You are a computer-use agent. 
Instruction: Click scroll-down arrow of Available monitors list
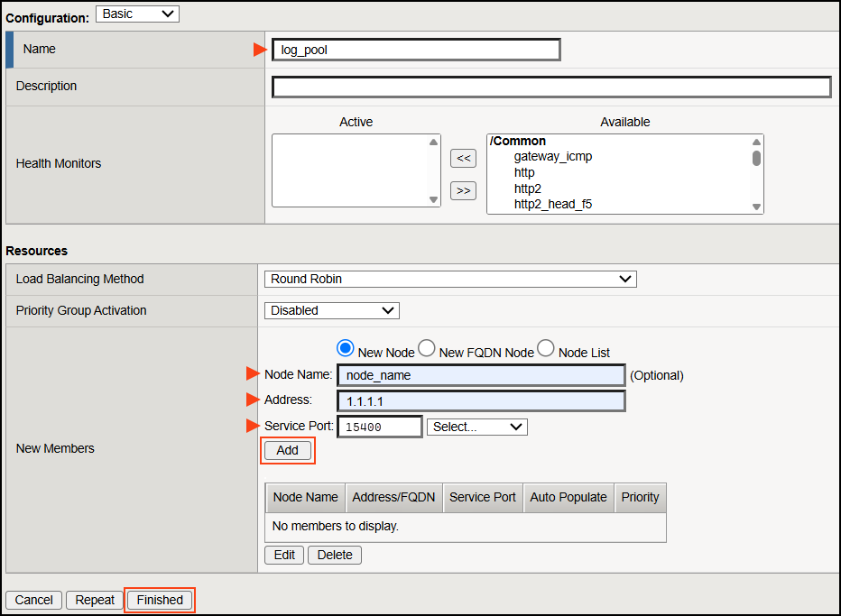pyautogui.click(x=754, y=207)
